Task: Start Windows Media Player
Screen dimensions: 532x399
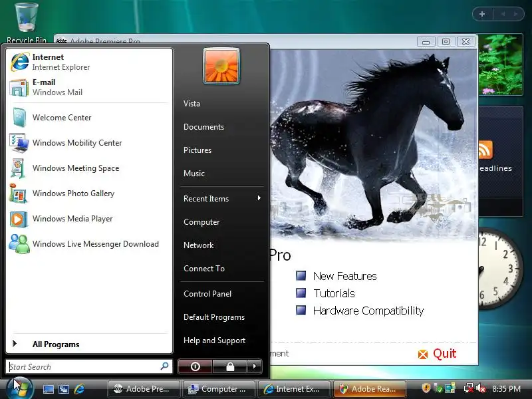Action: [89, 219]
